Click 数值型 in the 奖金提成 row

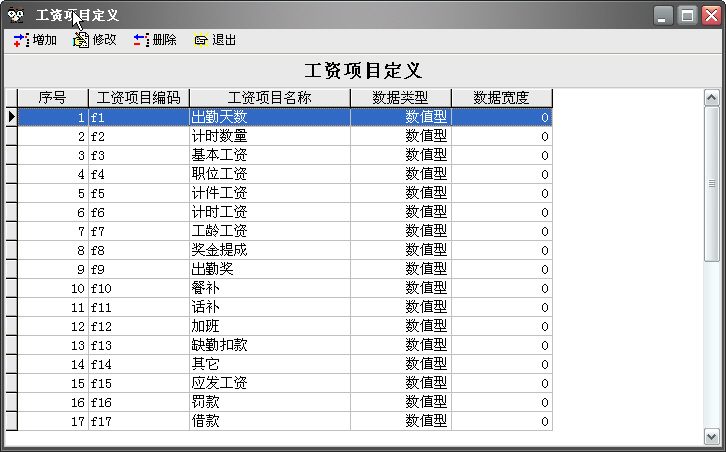pyautogui.click(x=401, y=250)
